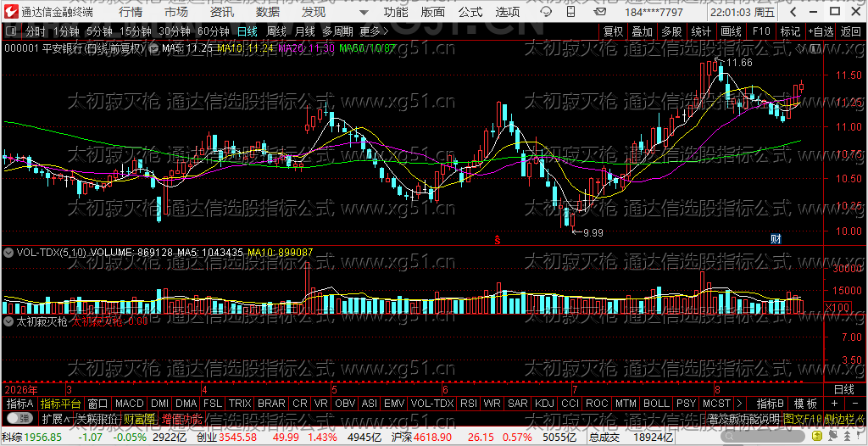868x446 pixels.
Task: Click the 总成交 18924亿 status entry
Action: [631, 438]
